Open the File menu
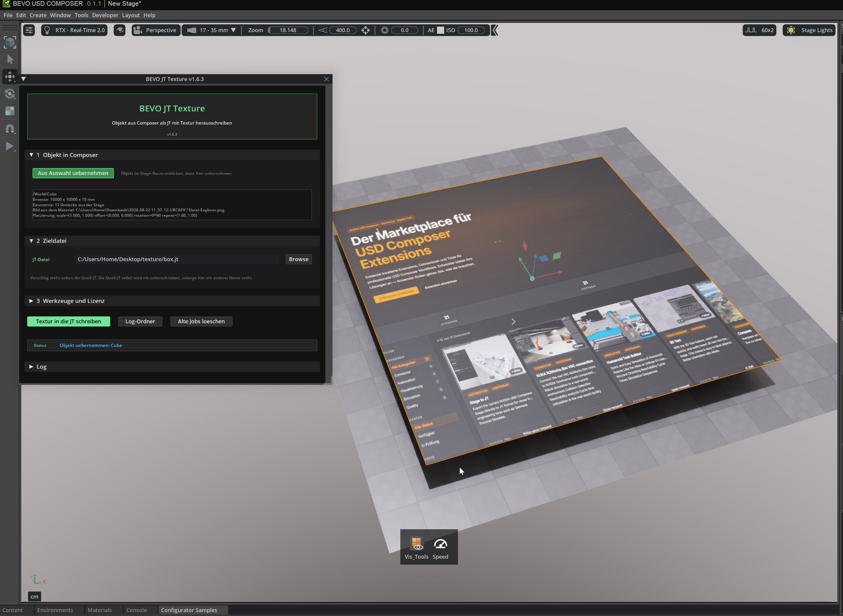The height and width of the screenshot is (616, 843). pyautogui.click(x=8, y=15)
